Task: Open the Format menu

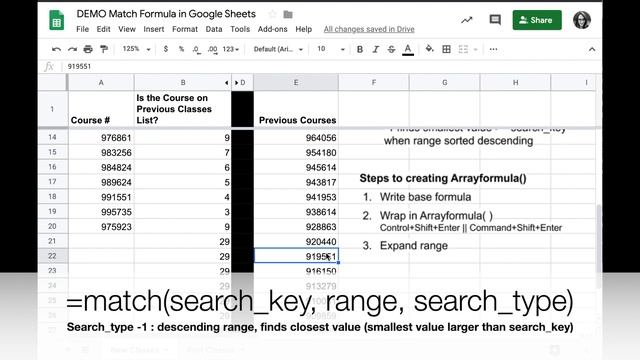Action: tap(185, 29)
